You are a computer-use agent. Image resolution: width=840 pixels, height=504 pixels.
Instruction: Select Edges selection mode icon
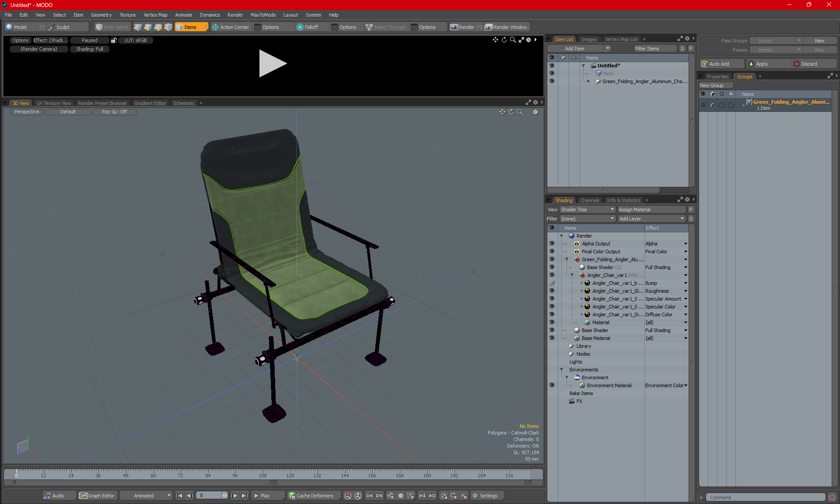pos(148,27)
